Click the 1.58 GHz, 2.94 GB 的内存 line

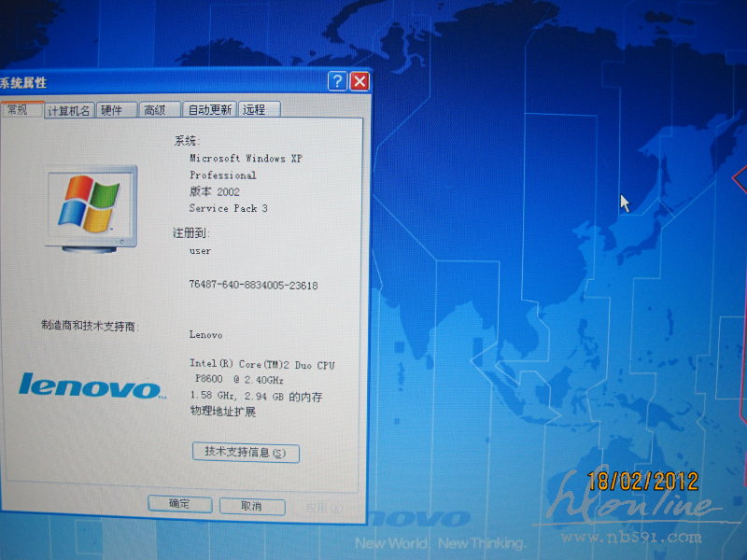(256, 396)
